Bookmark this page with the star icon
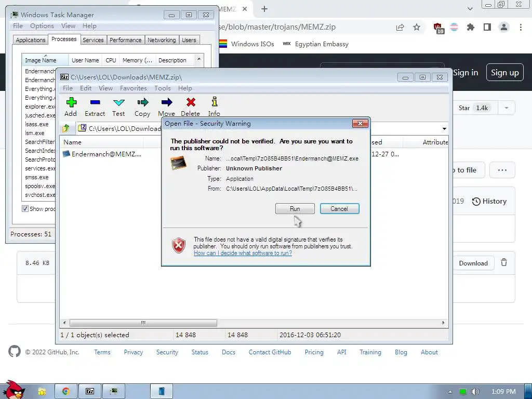The width and height of the screenshot is (532, 399). click(417, 27)
